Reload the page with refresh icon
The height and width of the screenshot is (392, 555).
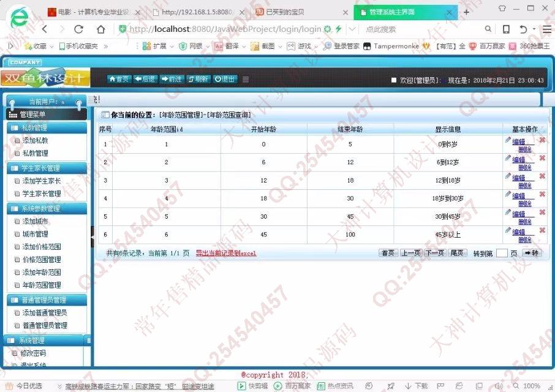[78, 29]
